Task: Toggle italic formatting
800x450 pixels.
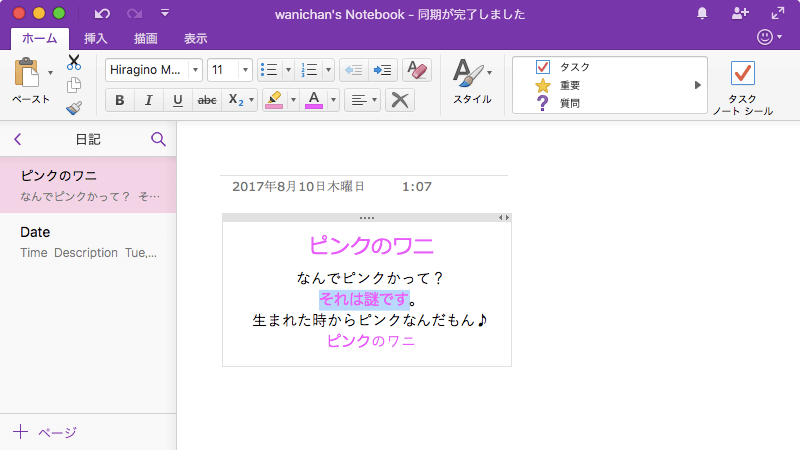Action: 148,100
